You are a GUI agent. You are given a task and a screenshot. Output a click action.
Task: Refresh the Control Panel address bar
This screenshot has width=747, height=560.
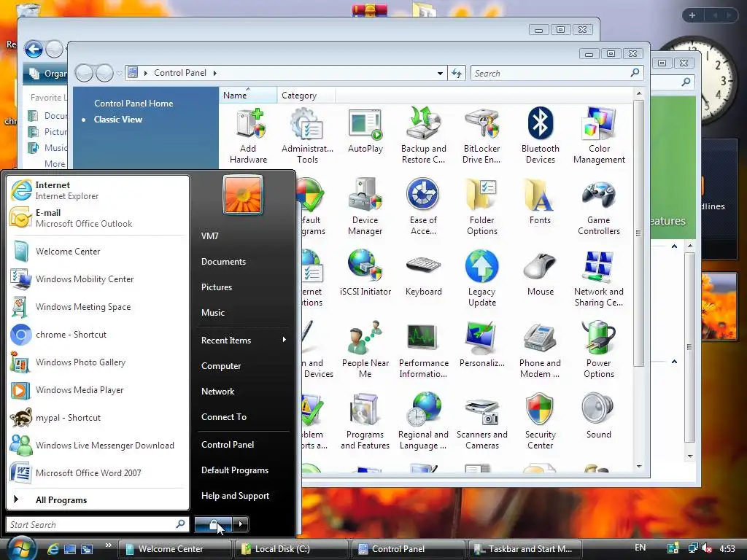click(457, 74)
